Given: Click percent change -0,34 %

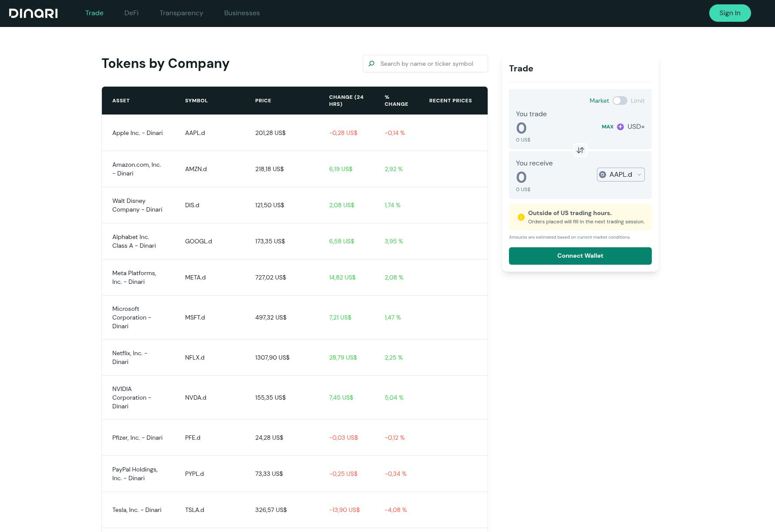Looking at the screenshot, I should [395, 474].
